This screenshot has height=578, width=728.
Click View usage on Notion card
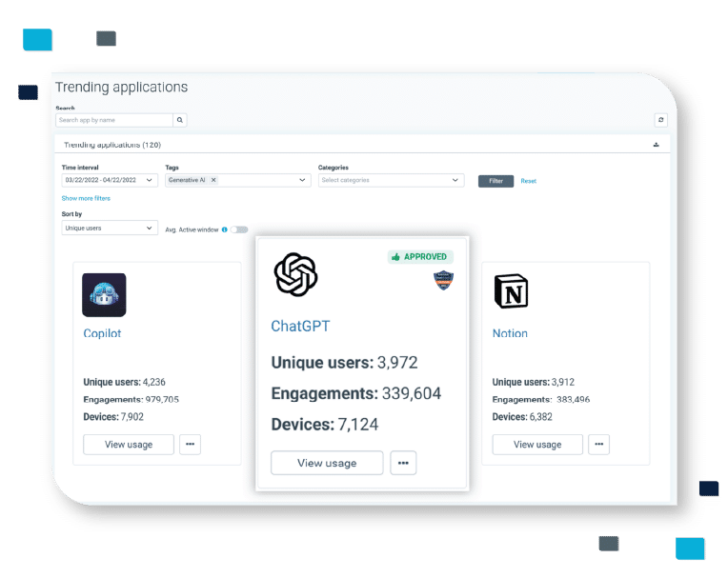click(537, 445)
